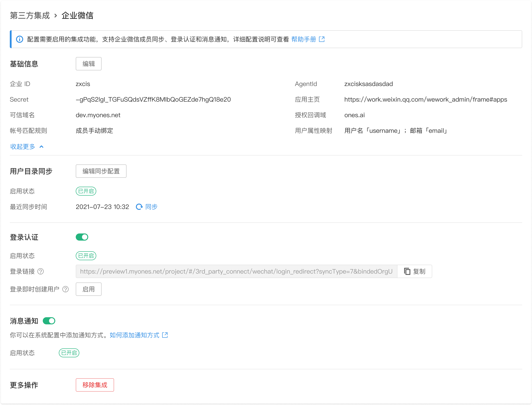Toggle the 登录认证 switch off
Image resolution: width=532 pixels, height=405 pixels.
click(x=82, y=237)
